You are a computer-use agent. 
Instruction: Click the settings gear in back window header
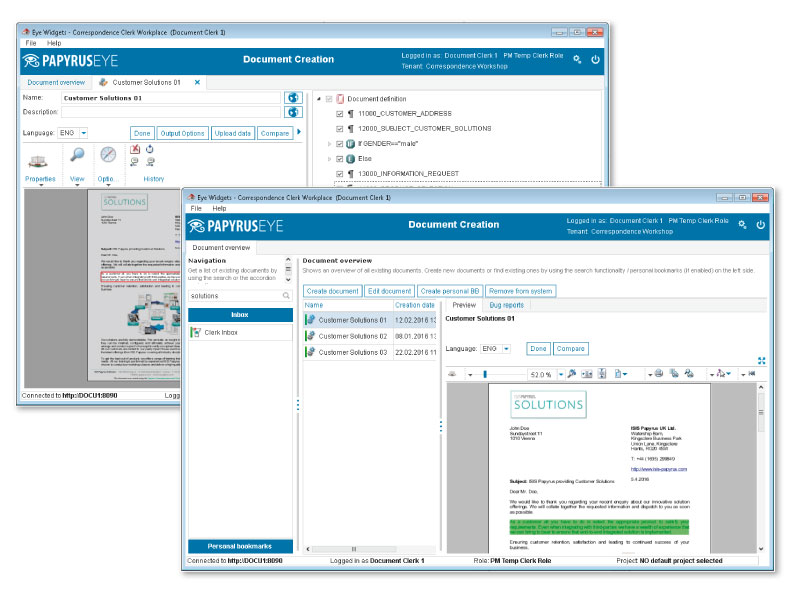577,59
